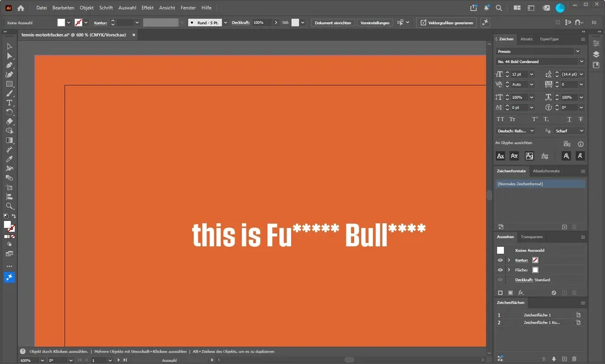This screenshot has height=364, width=605.
Task: Open the 600% zoom level dropdown
Action: (x=42, y=360)
